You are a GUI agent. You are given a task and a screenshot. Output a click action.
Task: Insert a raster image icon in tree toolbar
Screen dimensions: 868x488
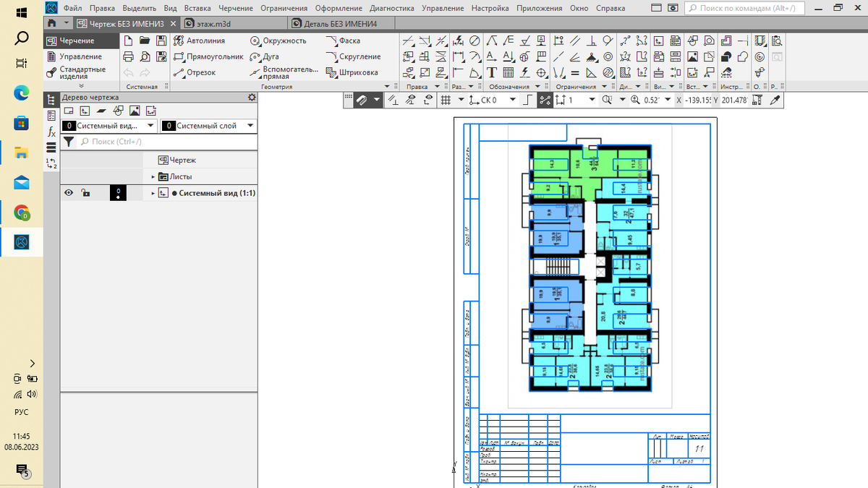[x=134, y=111]
